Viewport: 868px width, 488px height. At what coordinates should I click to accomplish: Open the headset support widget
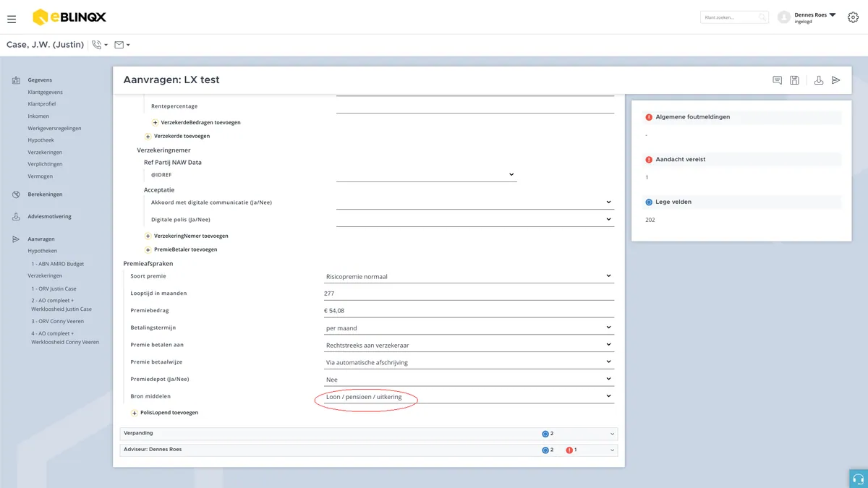(x=859, y=479)
